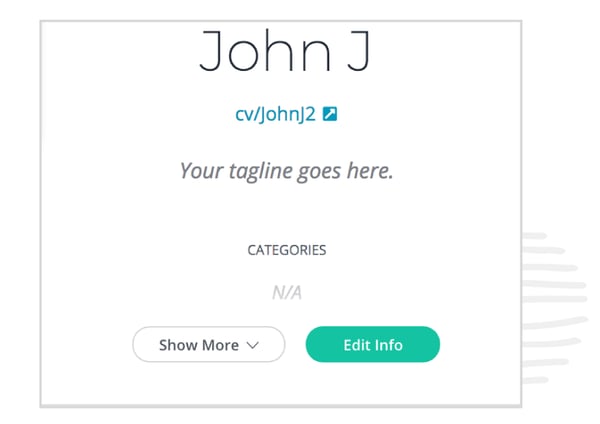Open public CV page via arrow icon

pyautogui.click(x=330, y=114)
